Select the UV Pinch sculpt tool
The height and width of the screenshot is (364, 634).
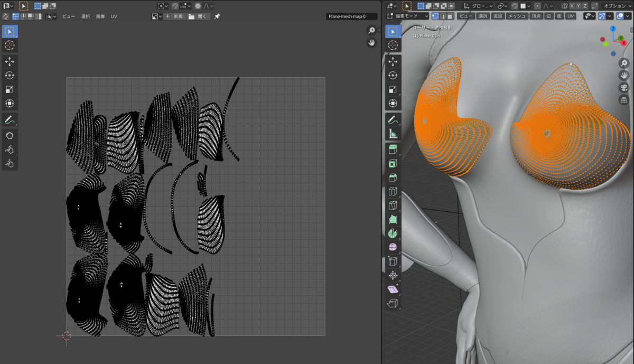10,163
